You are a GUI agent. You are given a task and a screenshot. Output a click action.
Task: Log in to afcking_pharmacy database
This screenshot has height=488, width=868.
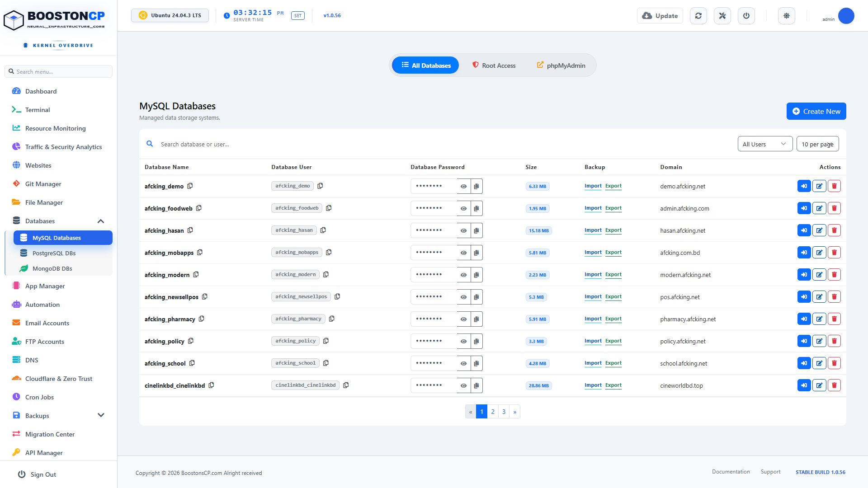click(x=804, y=319)
